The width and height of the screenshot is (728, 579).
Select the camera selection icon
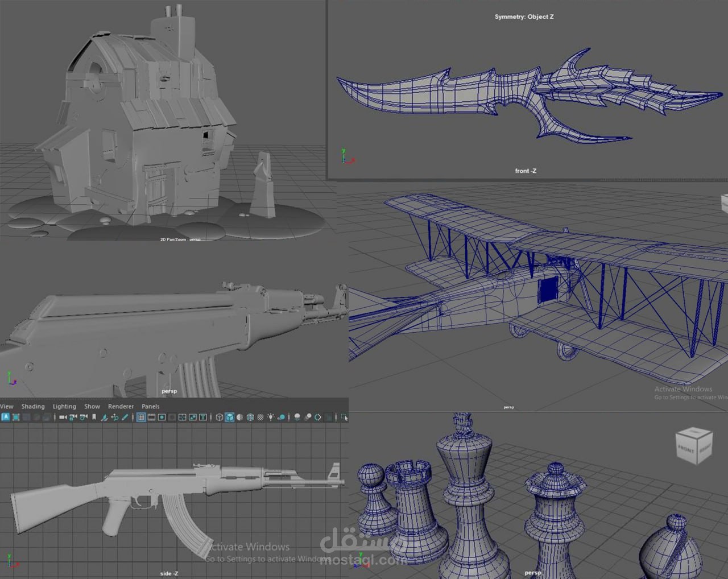[63, 417]
